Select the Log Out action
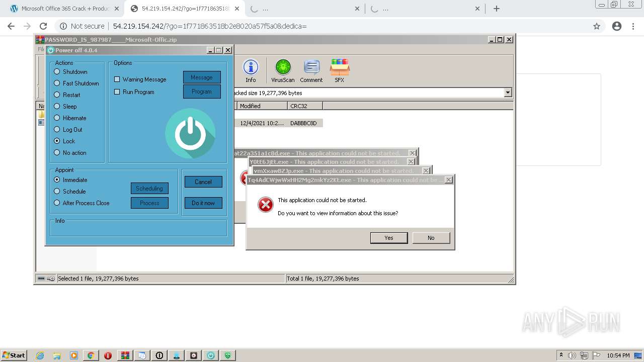This screenshot has width=644, height=362. coord(57,130)
